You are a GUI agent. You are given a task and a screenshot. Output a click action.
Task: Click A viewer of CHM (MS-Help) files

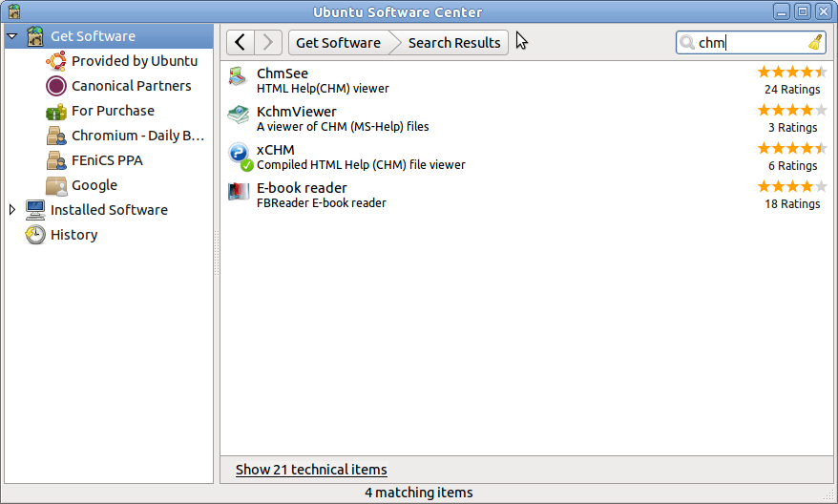pos(343,127)
